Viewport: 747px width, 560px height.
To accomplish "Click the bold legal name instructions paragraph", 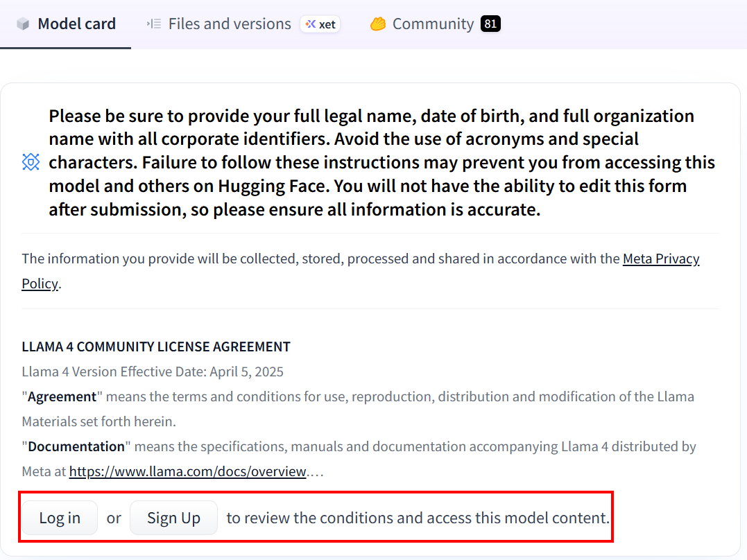I will coord(381,162).
